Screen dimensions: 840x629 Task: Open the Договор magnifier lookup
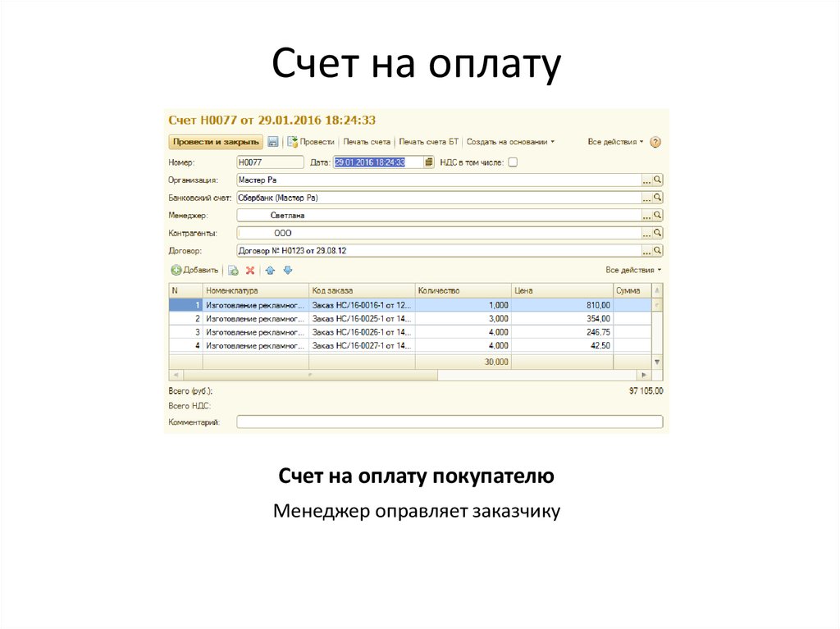tap(657, 251)
